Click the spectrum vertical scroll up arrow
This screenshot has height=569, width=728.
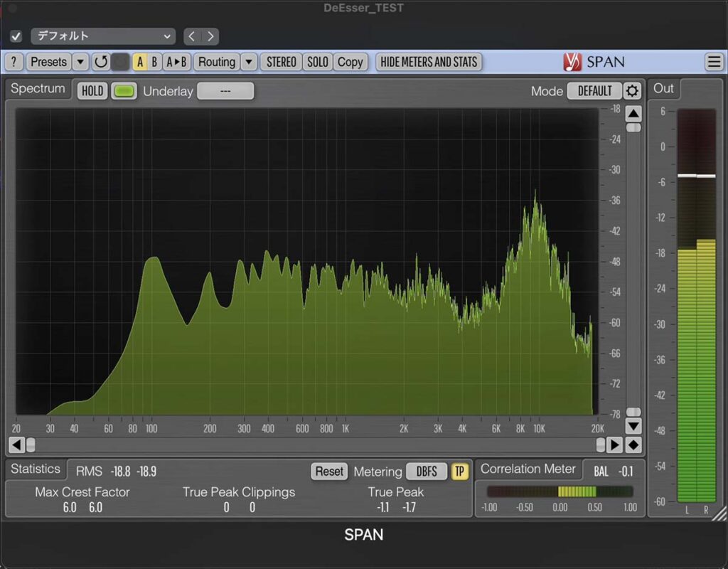point(633,114)
